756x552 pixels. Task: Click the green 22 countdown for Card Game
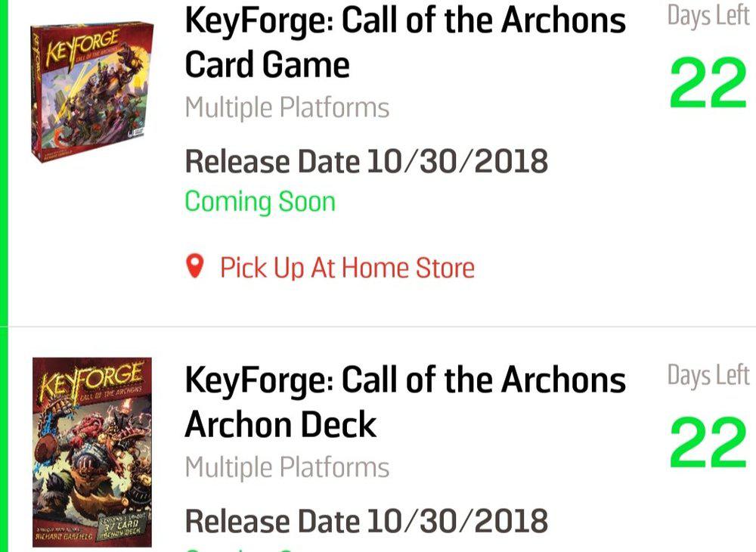(x=708, y=85)
